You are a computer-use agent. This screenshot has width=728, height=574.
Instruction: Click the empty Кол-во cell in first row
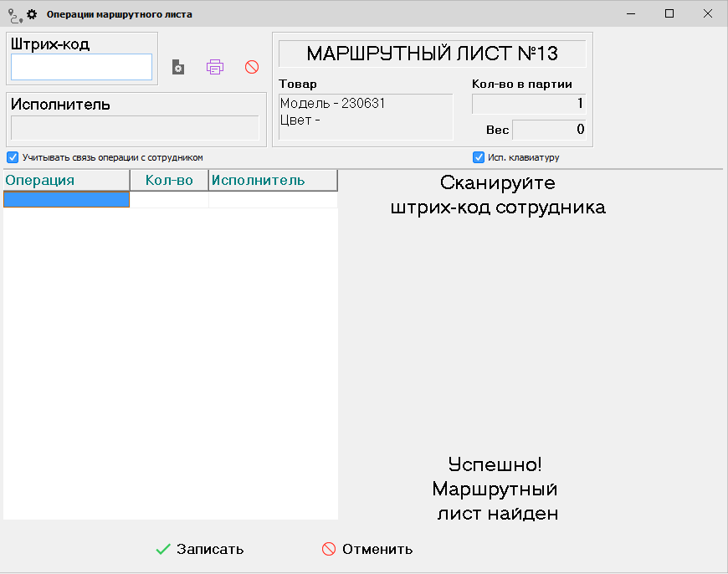(170, 199)
